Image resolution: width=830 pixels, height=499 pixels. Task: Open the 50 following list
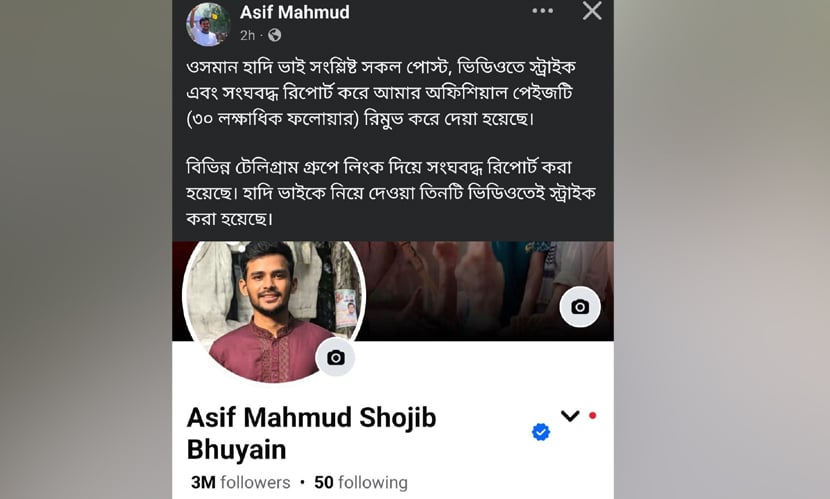click(x=361, y=483)
